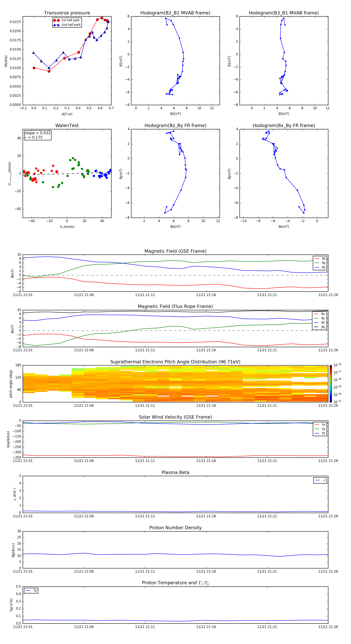Image resolution: width=351 pixels, height=644 pixels.
Task: Click Bx' in the Flux Rope Frame legend
Action: coord(320,314)
